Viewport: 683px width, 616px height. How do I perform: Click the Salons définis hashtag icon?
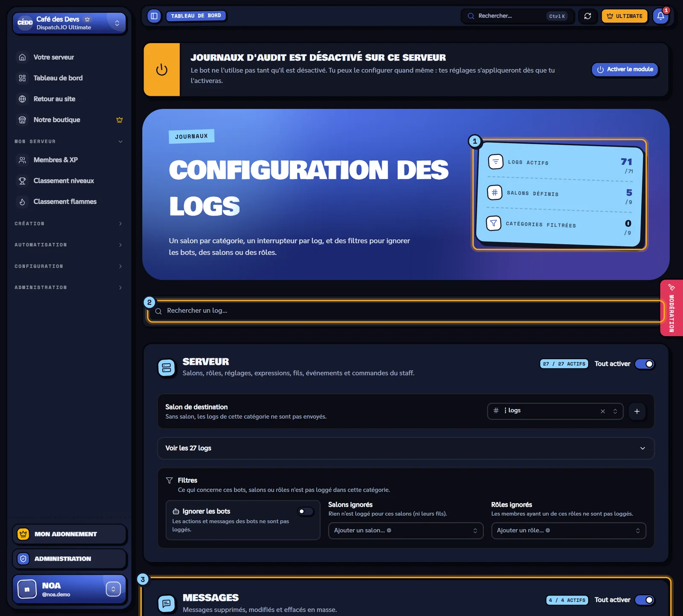click(495, 192)
